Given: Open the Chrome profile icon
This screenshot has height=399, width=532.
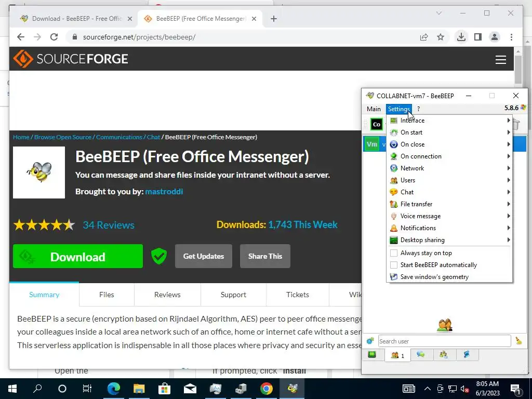Looking at the screenshot, I should click(x=495, y=37).
